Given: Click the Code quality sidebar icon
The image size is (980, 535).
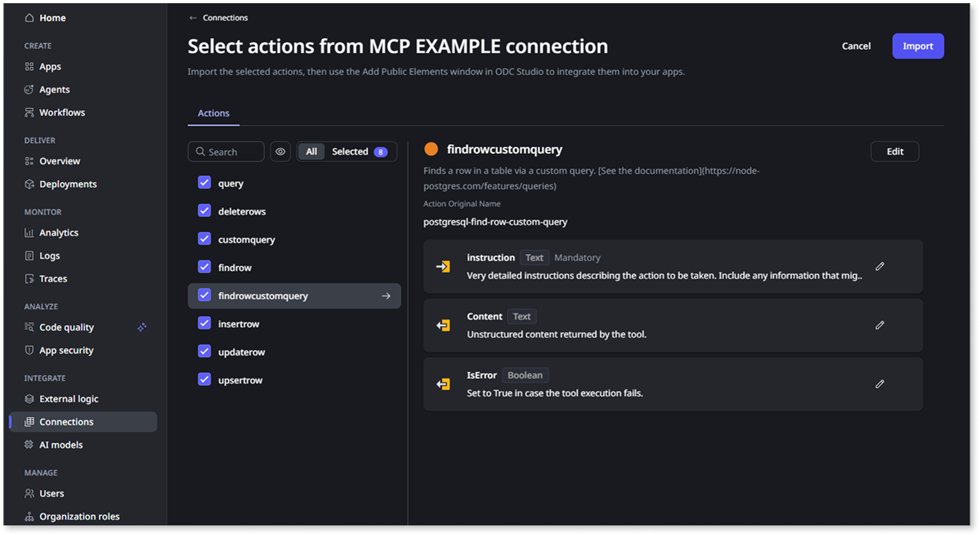Looking at the screenshot, I should 29,327.
